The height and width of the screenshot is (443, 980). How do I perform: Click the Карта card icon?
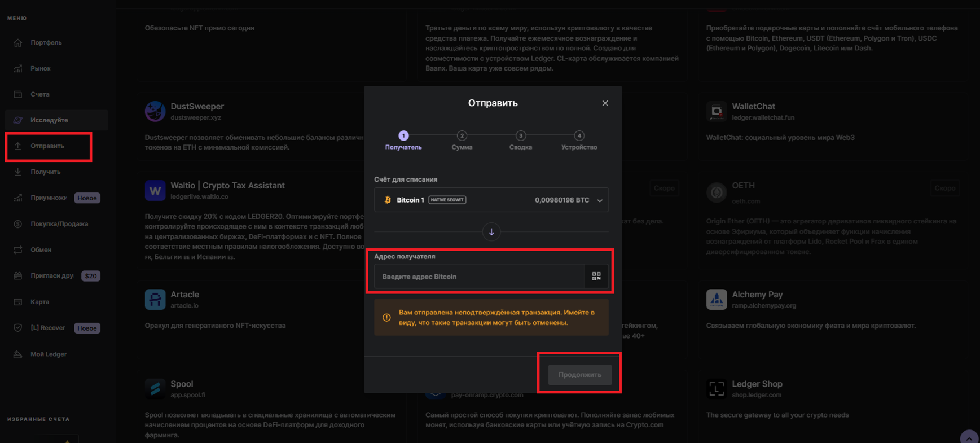point(18,302)
